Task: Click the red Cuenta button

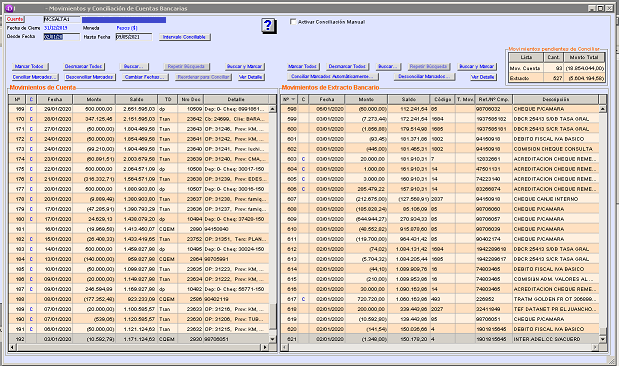Action: click(15, 19)
